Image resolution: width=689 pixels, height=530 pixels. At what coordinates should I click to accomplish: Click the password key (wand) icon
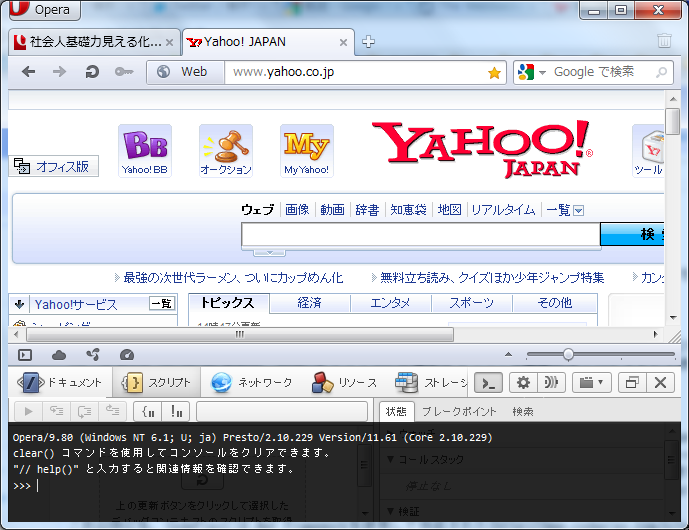124,72
